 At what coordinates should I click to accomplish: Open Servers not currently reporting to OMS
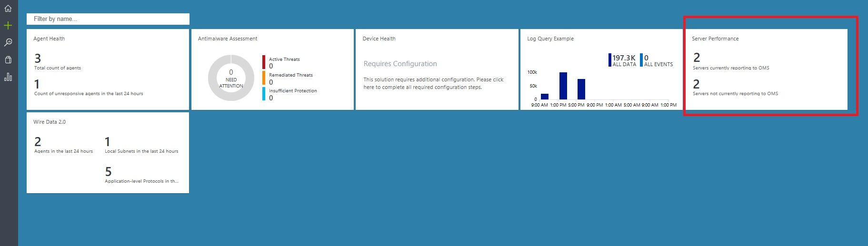pyautogui.click(x=697, y=85)
